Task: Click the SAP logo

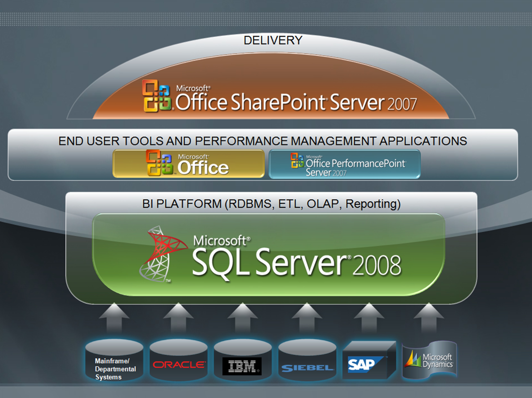Action: click(x=366, y=365)
